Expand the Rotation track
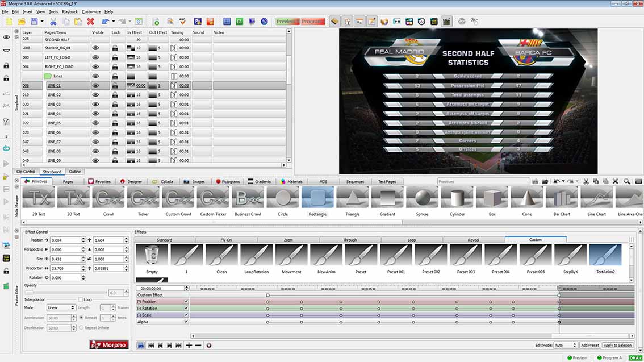The height and width of the screenshot is (362, 644). [x=139, y=308]
